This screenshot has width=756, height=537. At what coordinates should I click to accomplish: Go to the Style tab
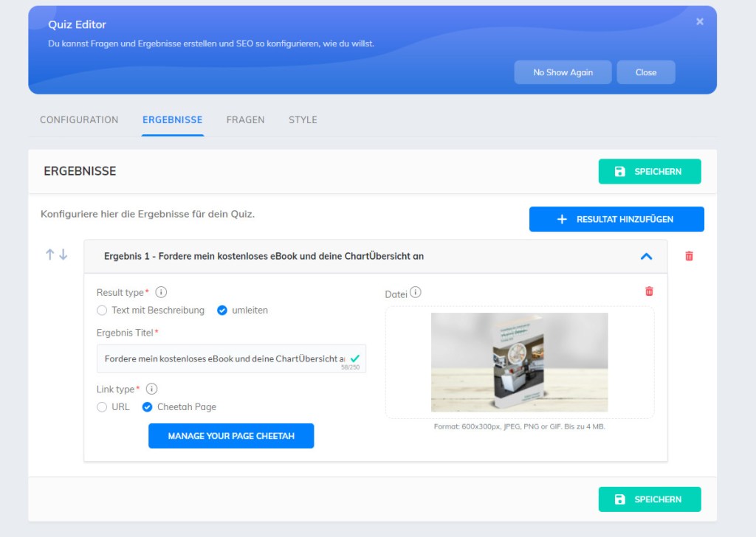303,119
